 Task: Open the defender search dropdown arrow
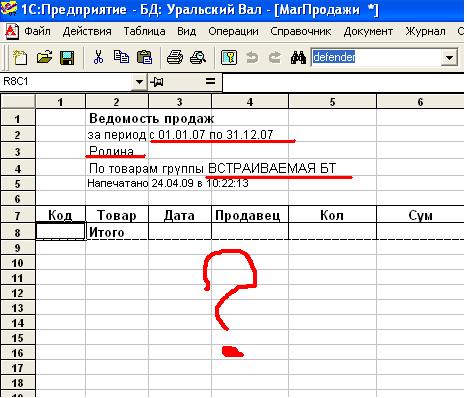tap(449, 58)
